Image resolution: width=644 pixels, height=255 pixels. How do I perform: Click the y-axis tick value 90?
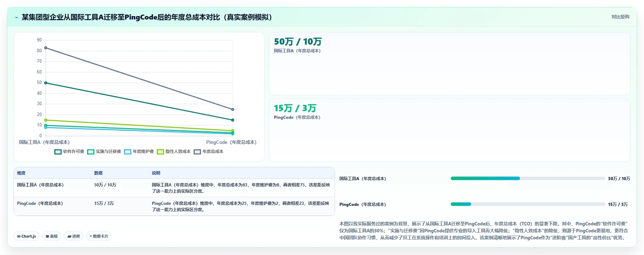(x=39, y=40)
